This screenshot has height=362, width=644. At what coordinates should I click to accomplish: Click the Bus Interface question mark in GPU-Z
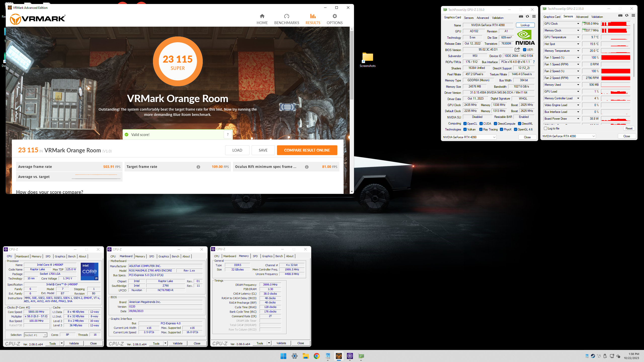tap(534, 62)
